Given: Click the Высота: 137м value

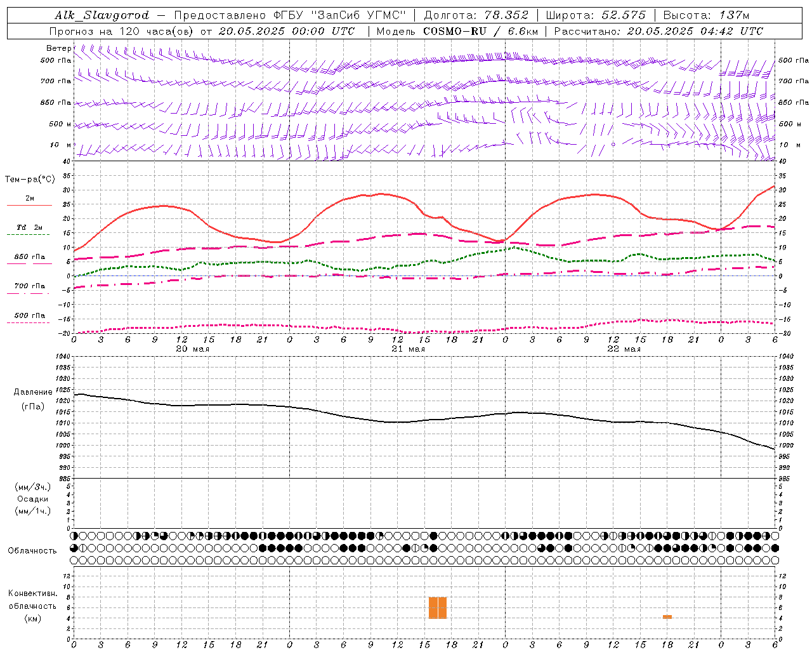Looking at the screenshot, I should pyautogui.click(x=706, y=15).
